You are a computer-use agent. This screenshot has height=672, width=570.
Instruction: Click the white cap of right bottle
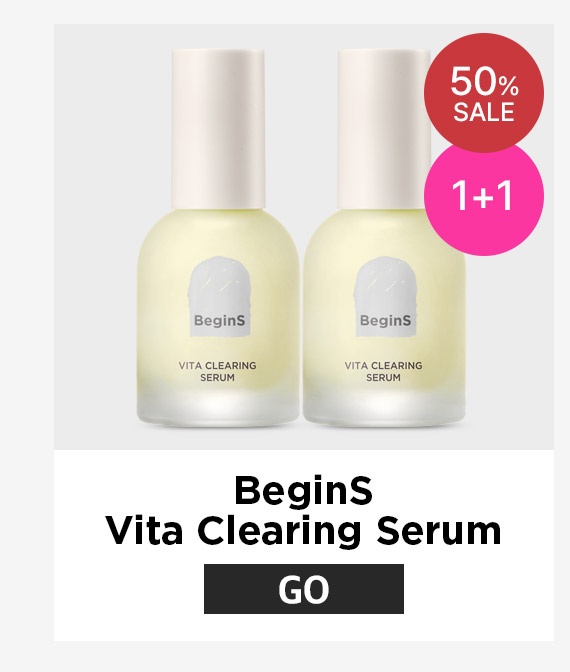click(384, 129)
